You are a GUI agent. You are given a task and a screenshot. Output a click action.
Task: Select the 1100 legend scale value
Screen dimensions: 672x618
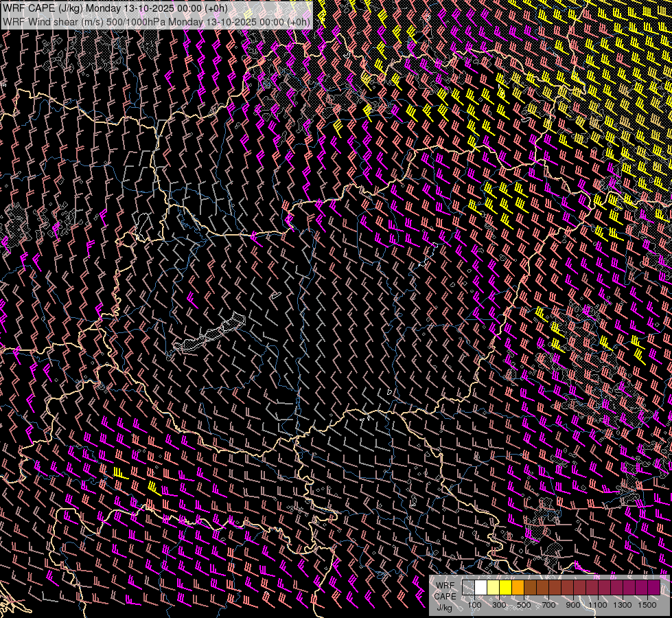pyautogui.click(x=598, y=605)
